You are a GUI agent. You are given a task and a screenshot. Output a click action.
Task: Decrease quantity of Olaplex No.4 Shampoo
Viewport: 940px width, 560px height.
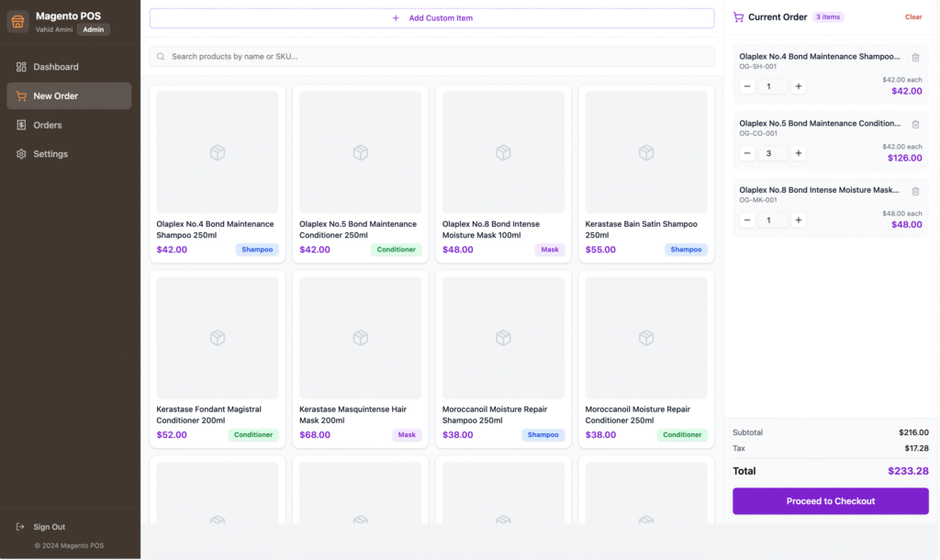[x=745, y=85]
